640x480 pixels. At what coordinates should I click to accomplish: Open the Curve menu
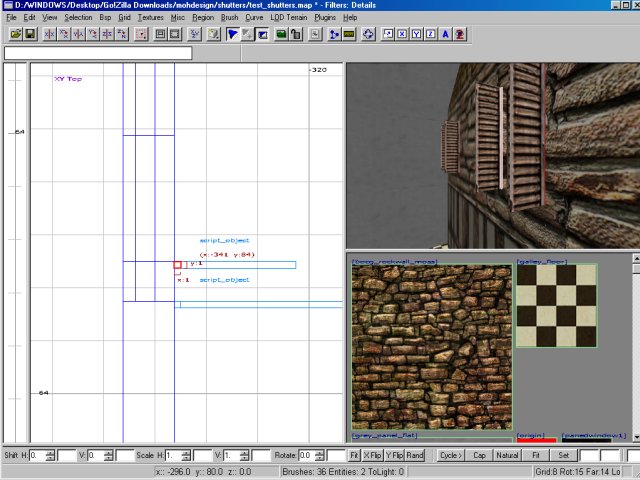pos(254,17)
